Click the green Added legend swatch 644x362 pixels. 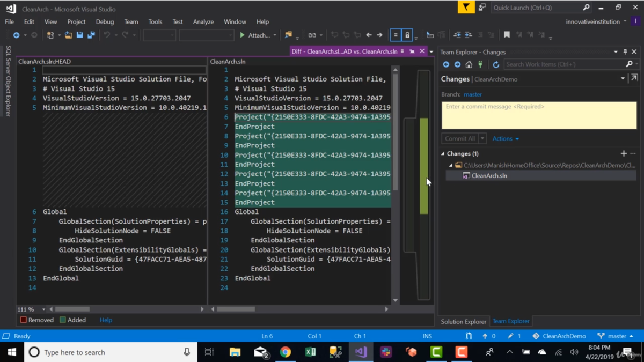[63, 320]
